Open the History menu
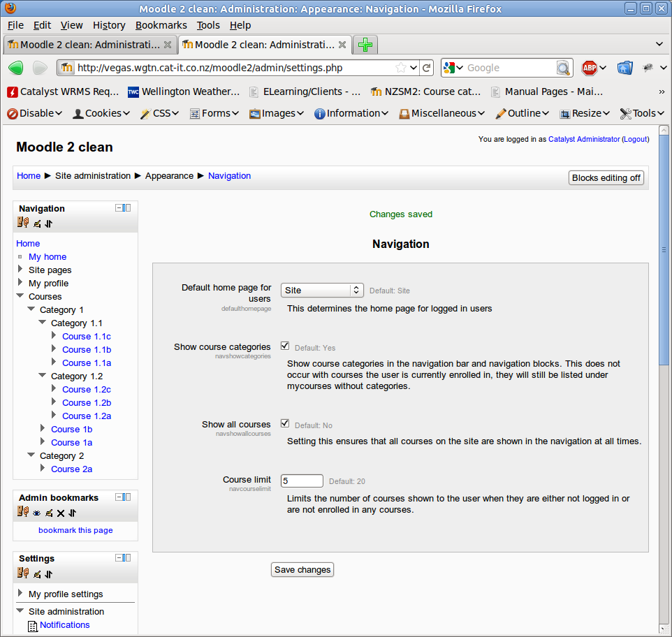Viewport: 672px width, 637px height. pos(109,25)
